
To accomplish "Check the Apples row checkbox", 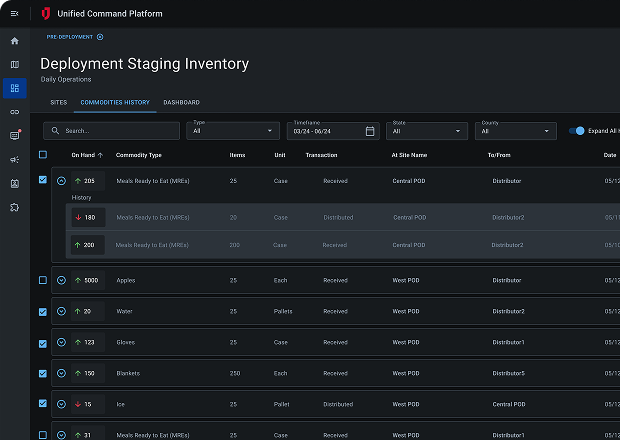I will (x=42, y=280).
